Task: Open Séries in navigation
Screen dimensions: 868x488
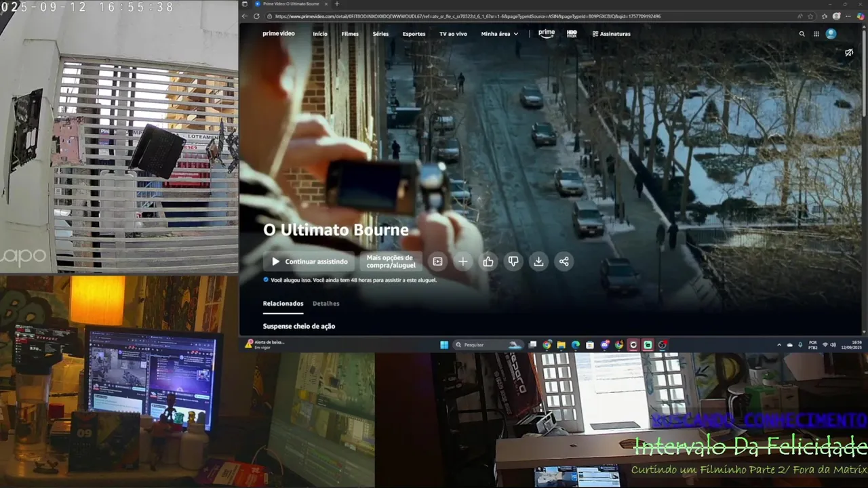Action: click(x=380, y=34)
